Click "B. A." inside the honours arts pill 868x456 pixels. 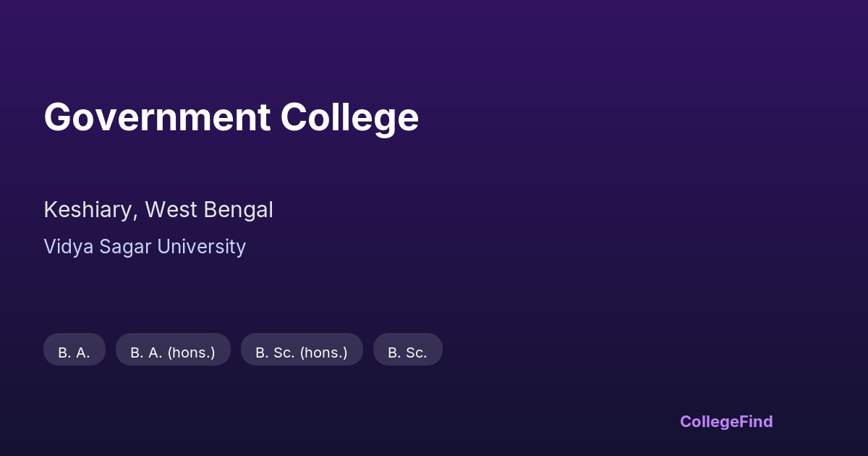tap(146, 352)
